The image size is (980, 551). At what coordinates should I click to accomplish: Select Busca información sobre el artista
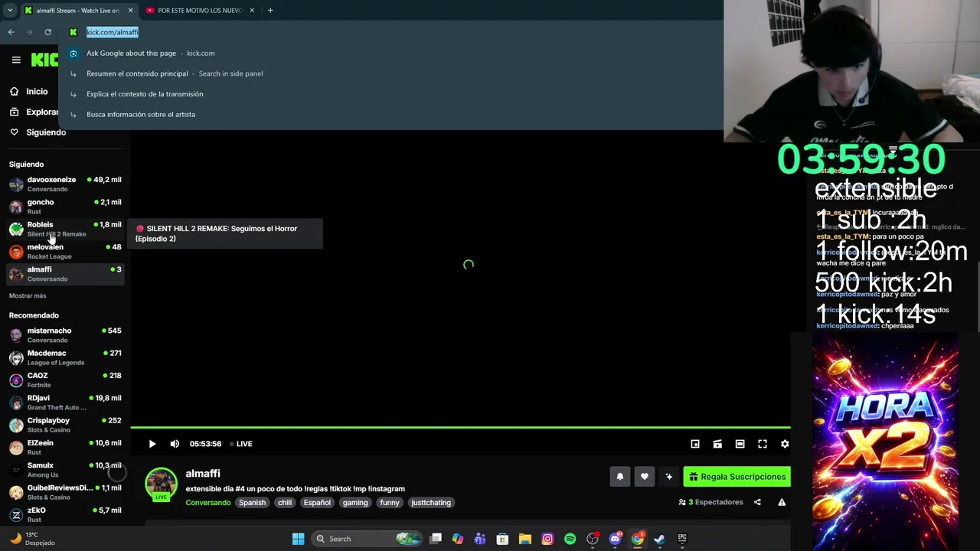pos(390,114)
